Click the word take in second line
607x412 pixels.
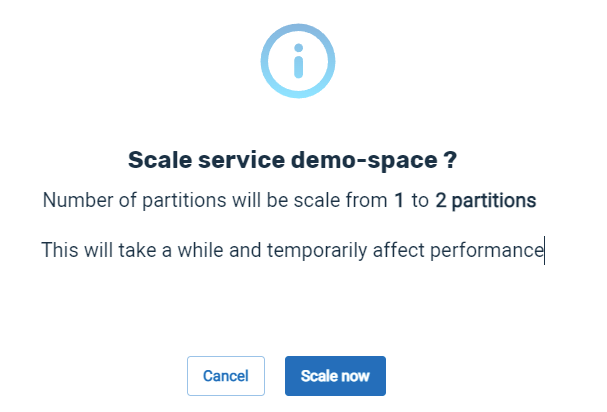pyautogui.click(x=137, y=250)
